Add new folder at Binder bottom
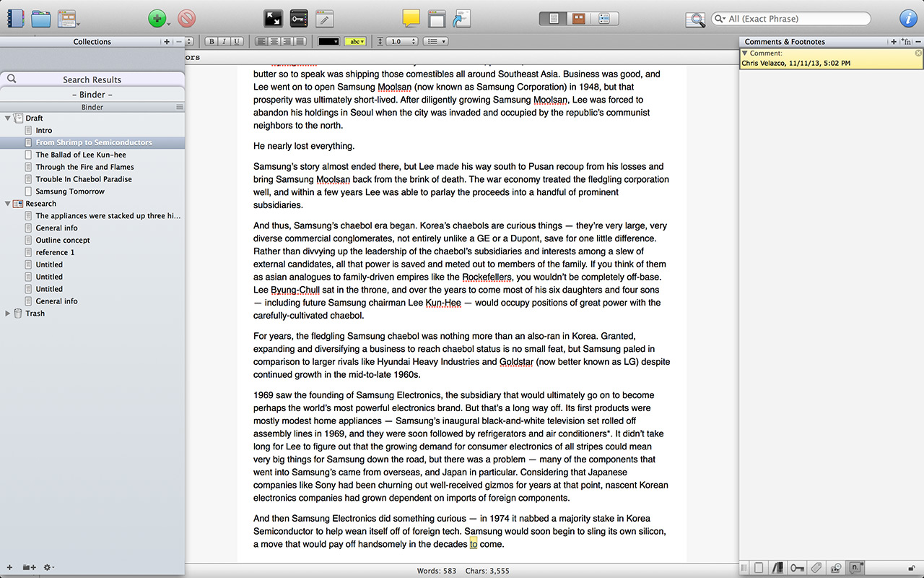 (x=29, y=567)
